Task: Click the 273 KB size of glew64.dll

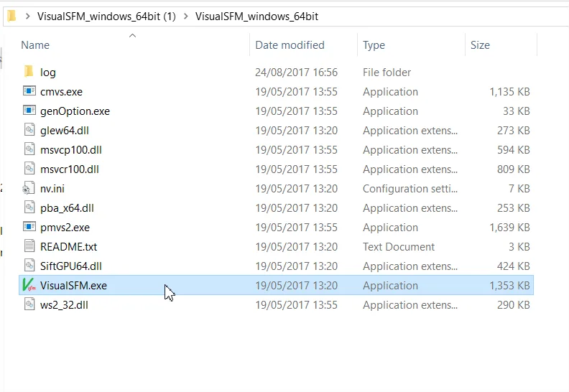Action: click(514, 131)
